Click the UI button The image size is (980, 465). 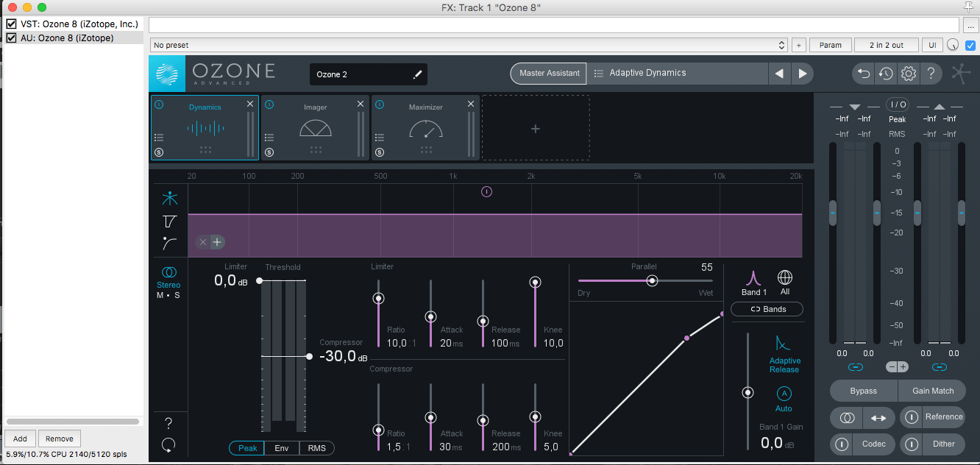[932, 45]
